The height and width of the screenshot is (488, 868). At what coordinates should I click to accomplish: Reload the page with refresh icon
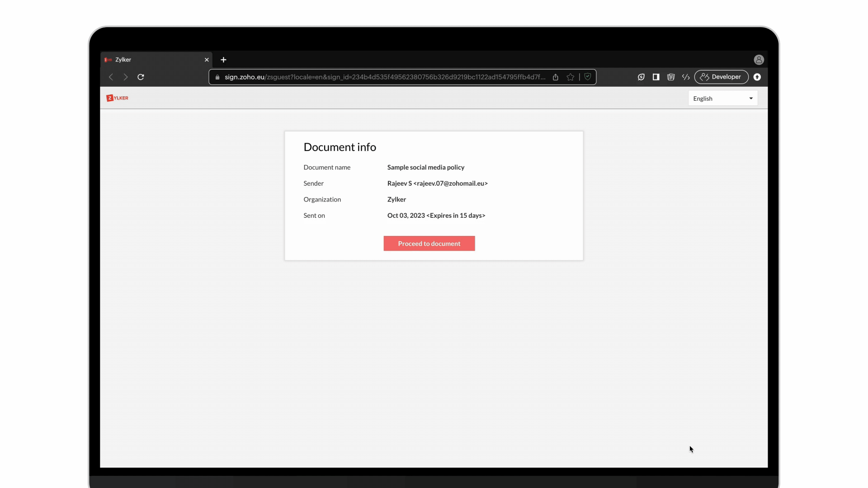coord(141,77)
